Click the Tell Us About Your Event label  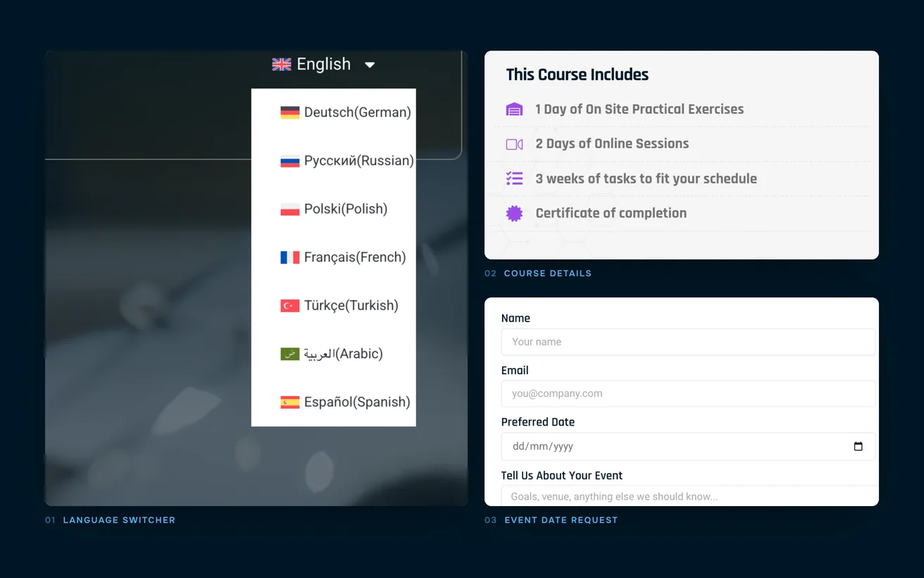562,476
